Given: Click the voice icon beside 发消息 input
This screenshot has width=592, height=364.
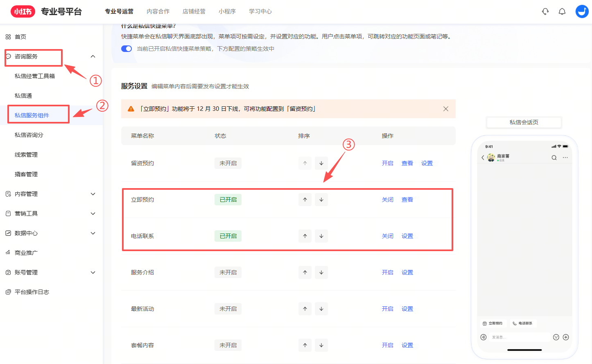Looking at the screenshot, I should 484,337.
